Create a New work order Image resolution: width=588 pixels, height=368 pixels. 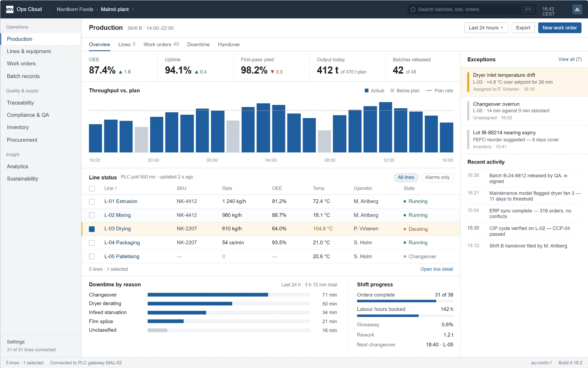(560, 28)
